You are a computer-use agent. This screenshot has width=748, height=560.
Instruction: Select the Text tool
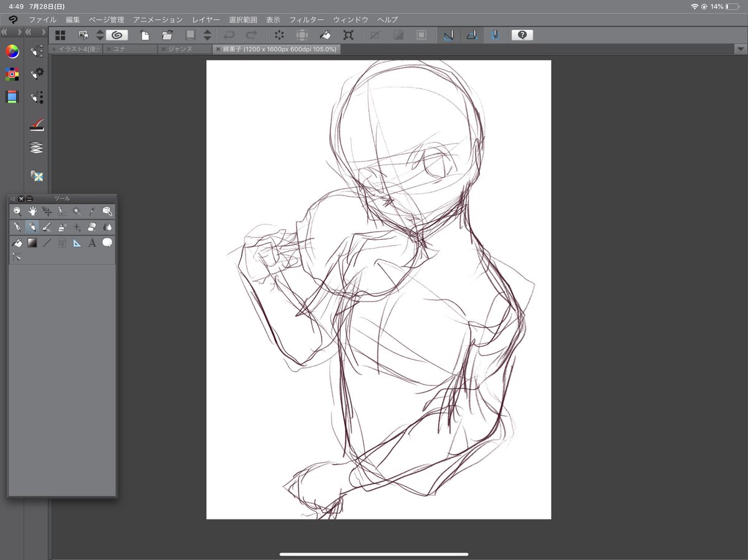pos(92,243)
